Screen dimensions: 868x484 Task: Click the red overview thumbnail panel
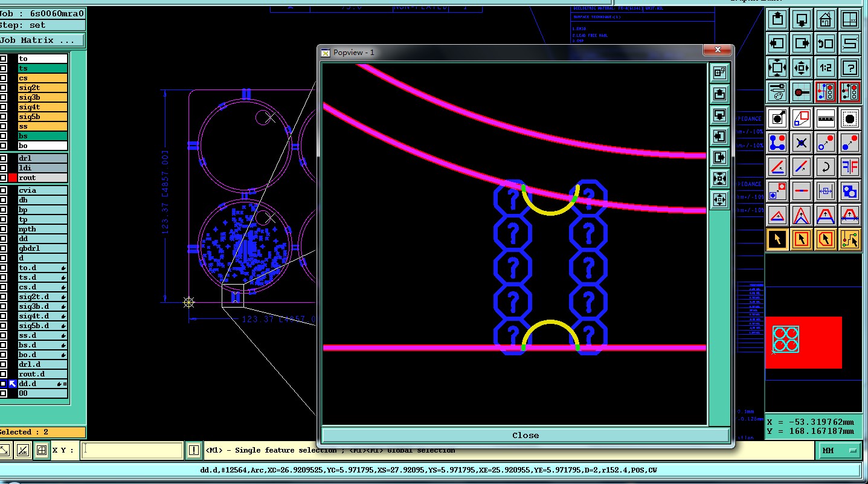(x=803, y=342)
